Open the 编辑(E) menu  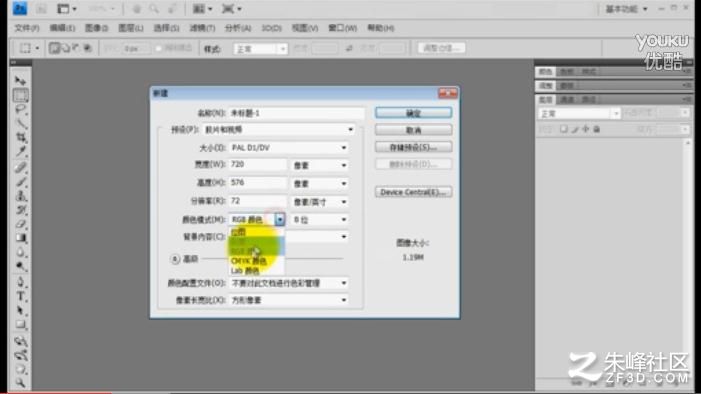62,28
